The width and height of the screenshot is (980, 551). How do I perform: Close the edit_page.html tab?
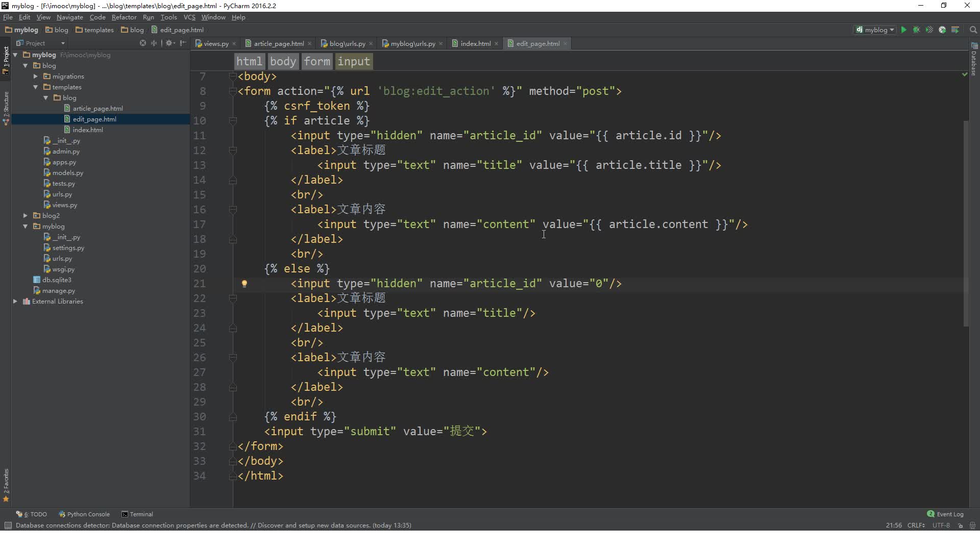566,44
